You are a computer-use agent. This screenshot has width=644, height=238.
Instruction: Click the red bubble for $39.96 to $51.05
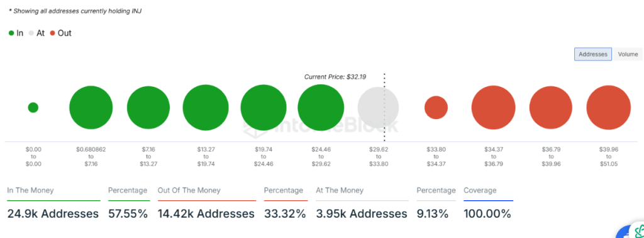tap(609, 108)
